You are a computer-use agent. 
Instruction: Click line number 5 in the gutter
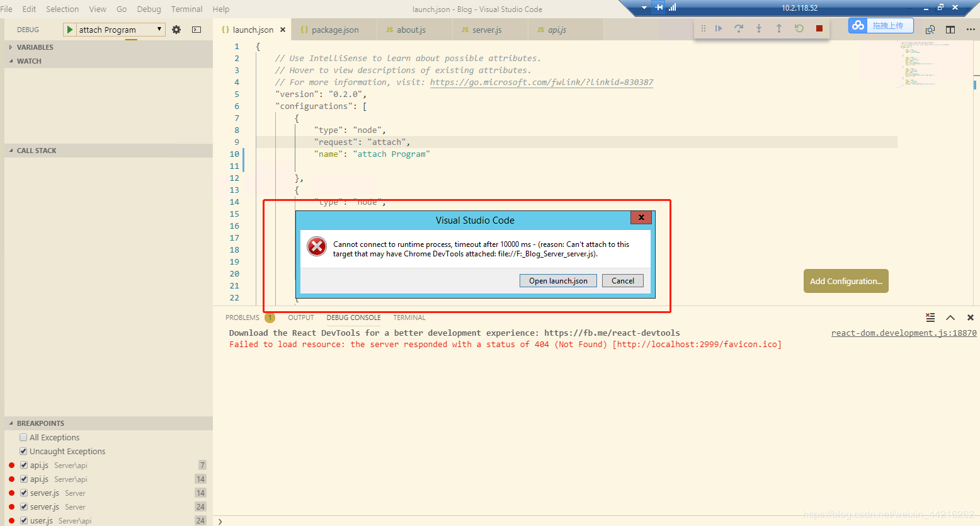[237, 94]
